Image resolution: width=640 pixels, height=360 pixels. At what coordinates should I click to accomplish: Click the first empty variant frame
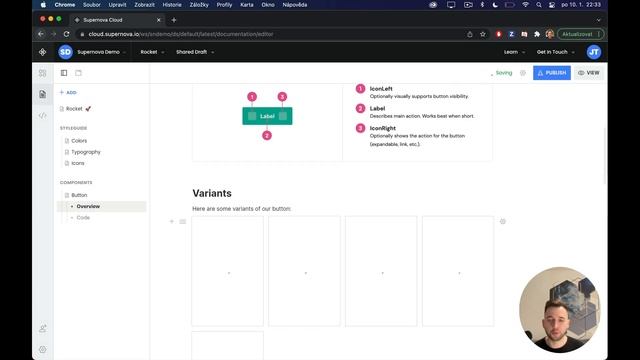[x=228, y=271]
